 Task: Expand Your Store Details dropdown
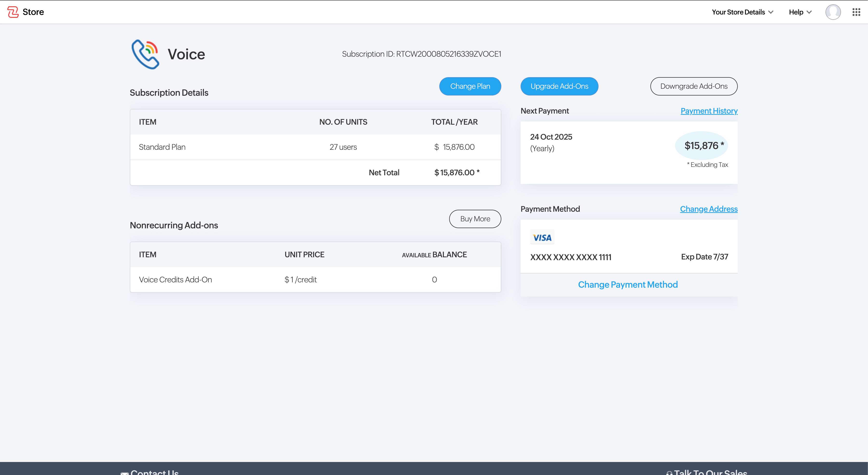742,12
